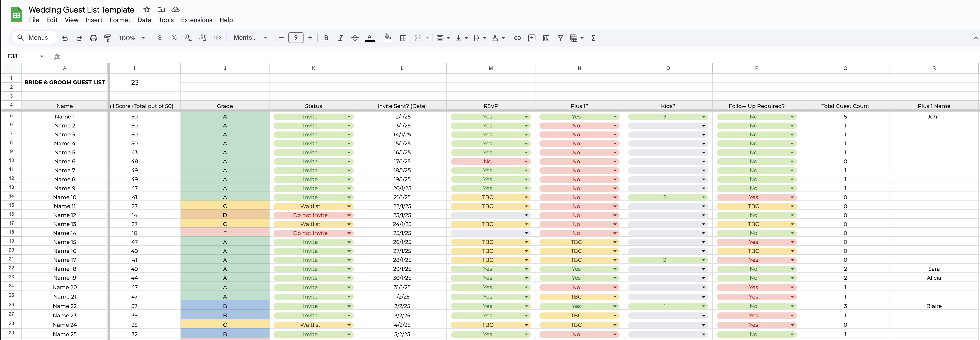Open the Plus 1 dropdown for Name 15

click(615, 242)
